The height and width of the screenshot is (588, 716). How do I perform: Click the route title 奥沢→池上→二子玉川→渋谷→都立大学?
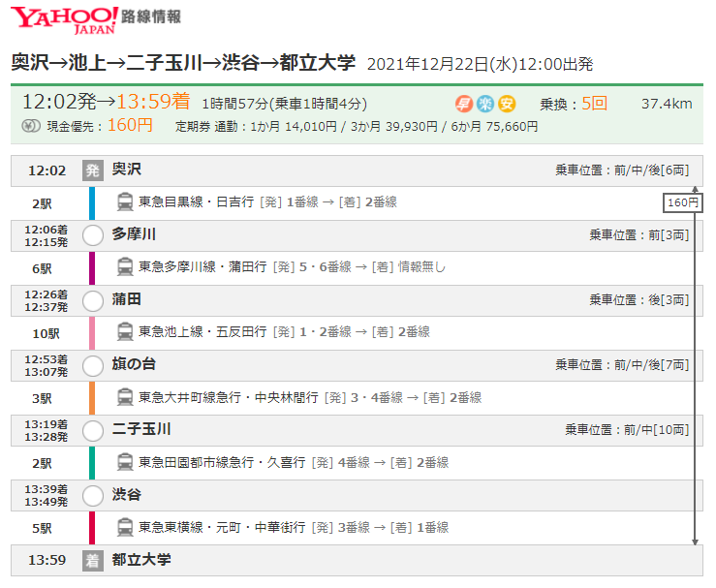click(x=183, y=63)
